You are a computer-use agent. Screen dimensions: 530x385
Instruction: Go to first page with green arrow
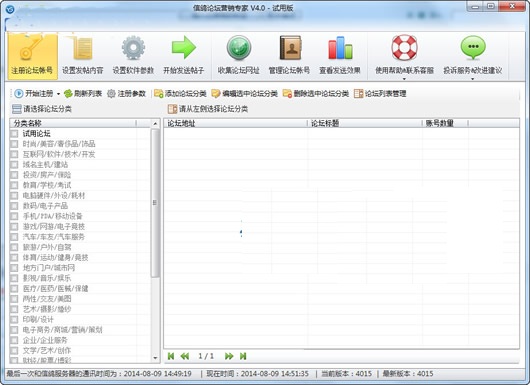(171, 356)
